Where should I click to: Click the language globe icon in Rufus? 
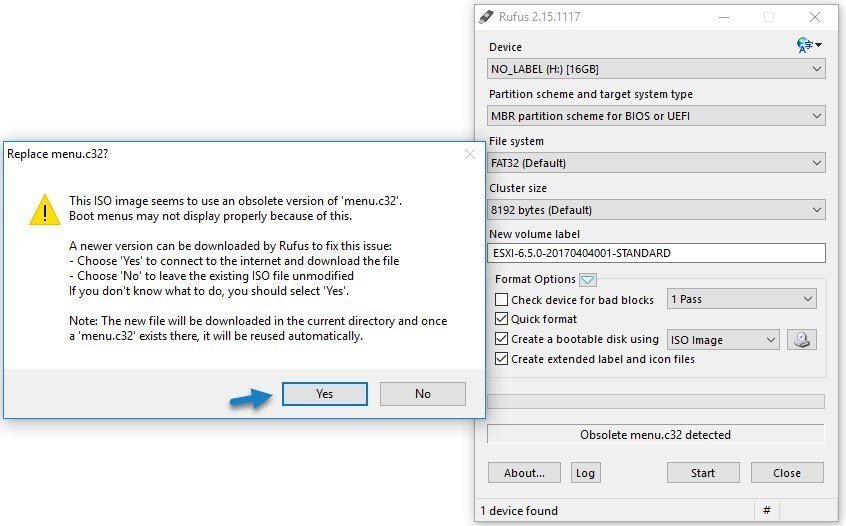pos(806,45)
